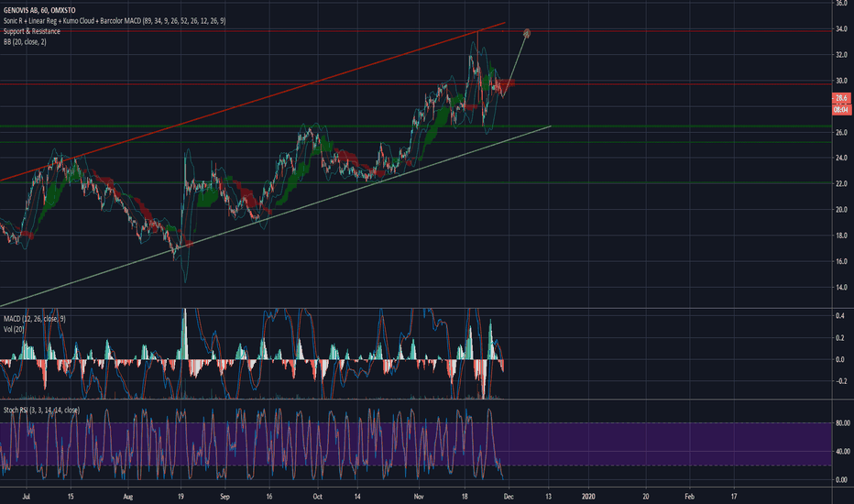The image size is (854, 504).
Task: Click the Jul label on the date axis
Action: point(27,497)
